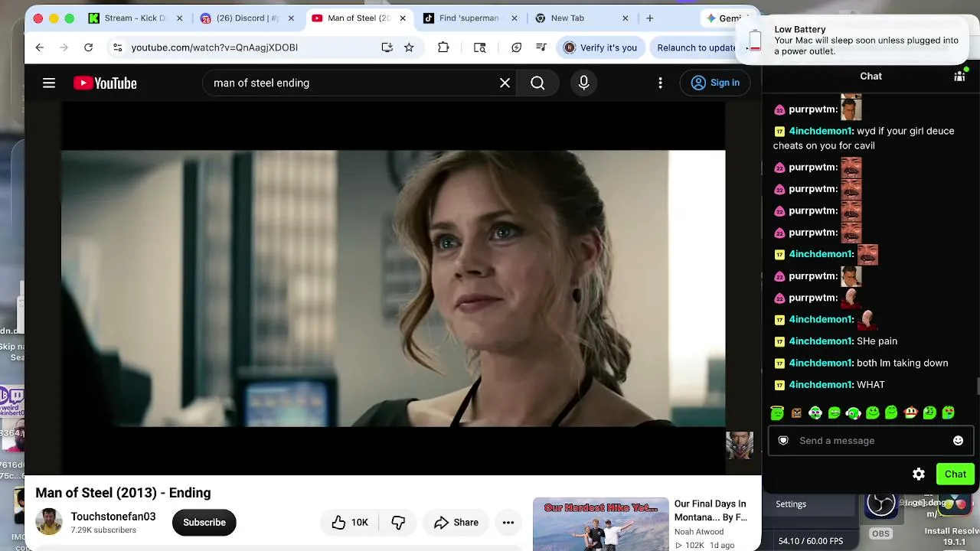
Task: Dislike the Man of Steel video
Action: (x=398, y=523)
